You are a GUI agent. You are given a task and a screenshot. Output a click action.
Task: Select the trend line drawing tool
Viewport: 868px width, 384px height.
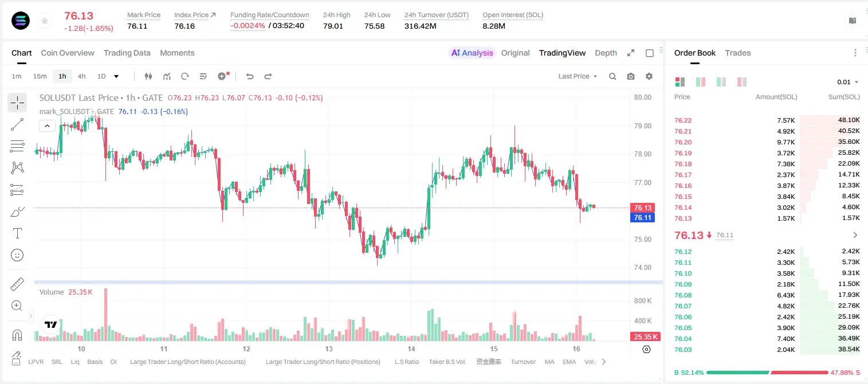pyautogui.click(x=17, y=124)
